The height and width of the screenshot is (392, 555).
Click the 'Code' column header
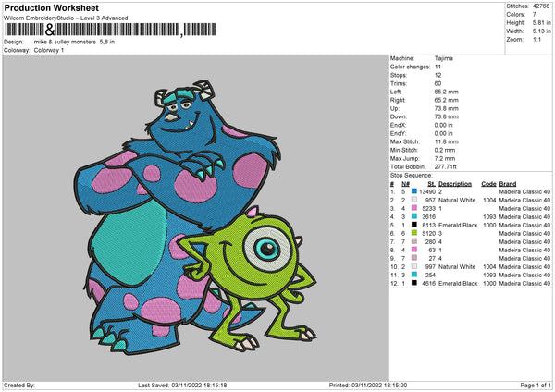click(488, 184)
